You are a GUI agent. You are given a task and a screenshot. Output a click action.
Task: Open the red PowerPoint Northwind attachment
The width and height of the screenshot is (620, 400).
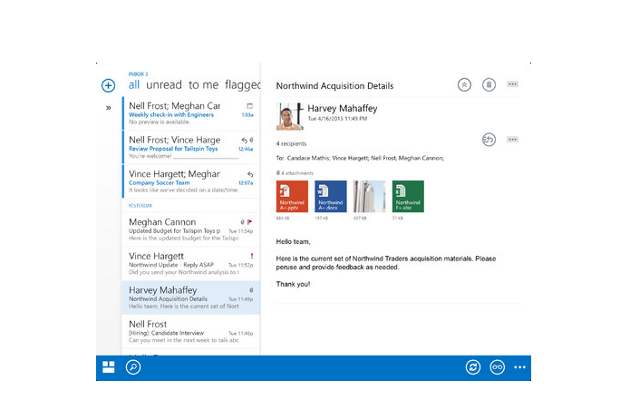point(292,196)
